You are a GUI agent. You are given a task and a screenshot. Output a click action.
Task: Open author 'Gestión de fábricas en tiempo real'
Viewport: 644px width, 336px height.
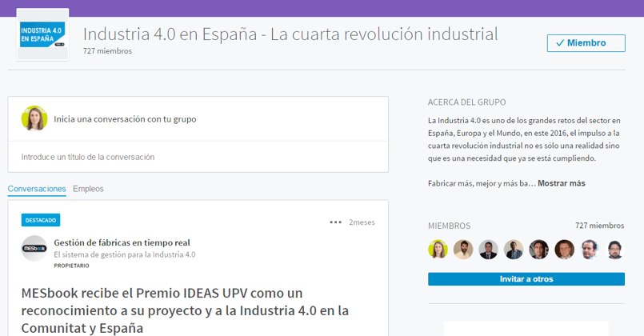click(122, 242)
